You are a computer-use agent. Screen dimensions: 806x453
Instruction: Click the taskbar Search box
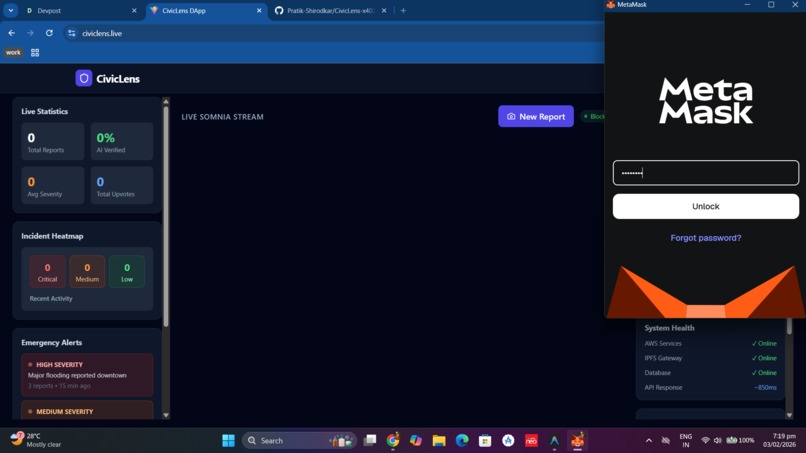point(299,441)
